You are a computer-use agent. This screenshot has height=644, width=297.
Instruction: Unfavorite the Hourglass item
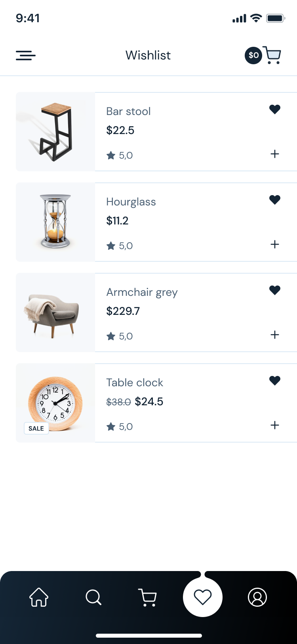point(275,199)
